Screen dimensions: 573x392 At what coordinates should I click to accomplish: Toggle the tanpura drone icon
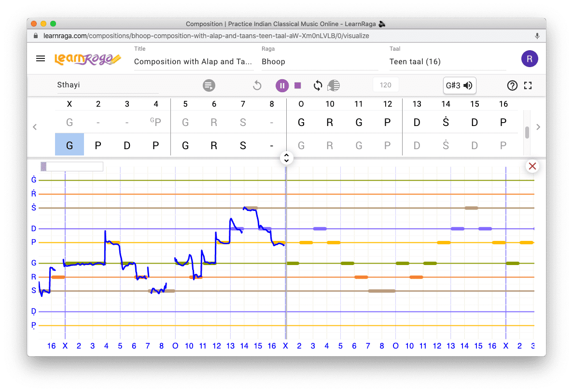(333, 85)
